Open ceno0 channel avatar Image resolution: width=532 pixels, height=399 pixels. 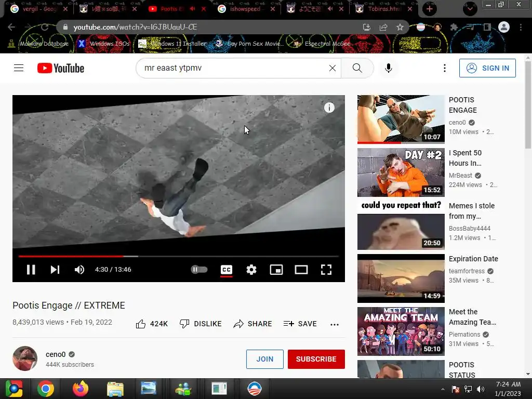[x=25, y=358]
